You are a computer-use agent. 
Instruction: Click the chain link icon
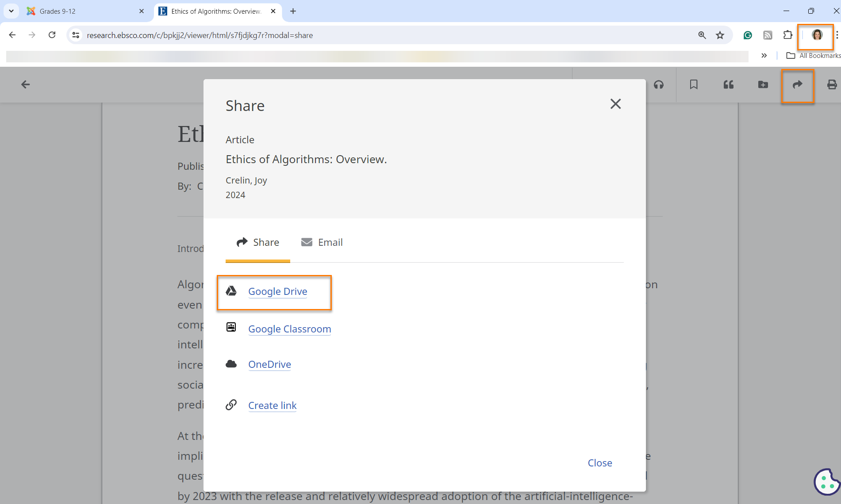click(231, 405)
